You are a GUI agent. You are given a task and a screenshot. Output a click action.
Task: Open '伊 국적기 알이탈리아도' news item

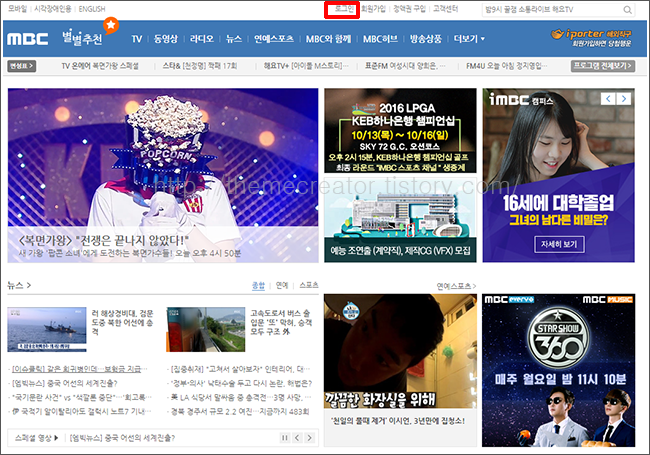(81, 411)
